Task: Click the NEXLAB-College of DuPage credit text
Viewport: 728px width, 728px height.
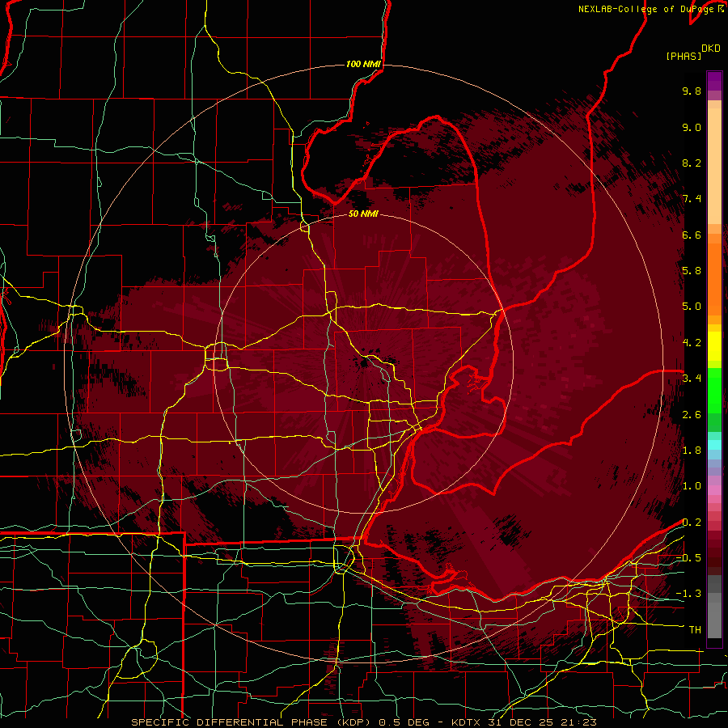Action: pos(645,9)
